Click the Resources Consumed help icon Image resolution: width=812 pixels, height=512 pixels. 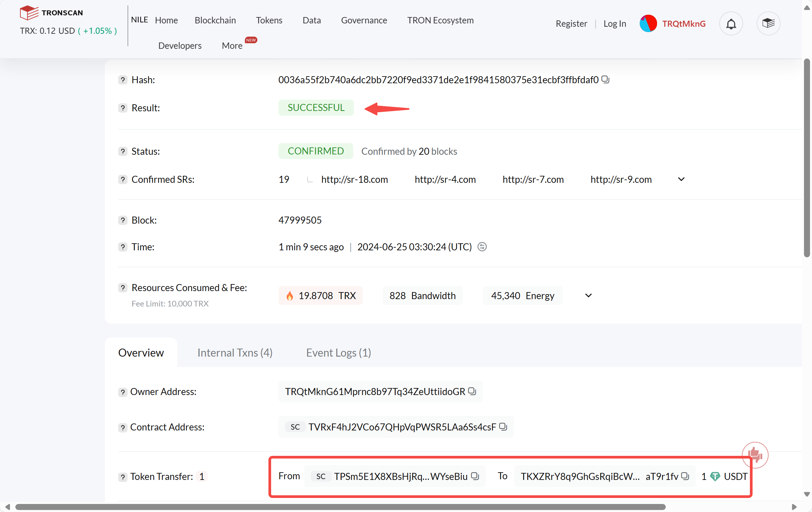(x=123, y=288)
